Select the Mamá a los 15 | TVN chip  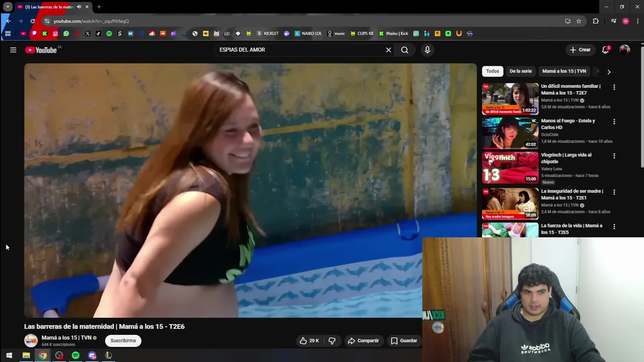point(564,71)
